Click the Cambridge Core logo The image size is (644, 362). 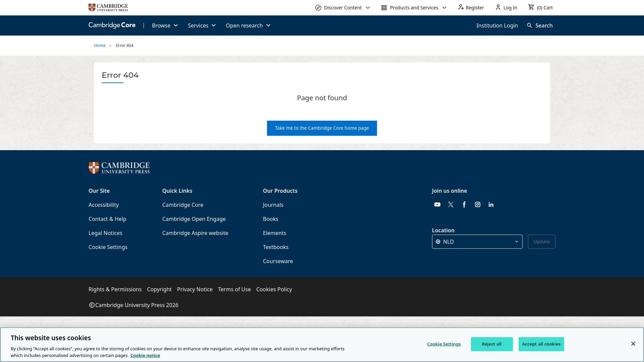point(112,25)
